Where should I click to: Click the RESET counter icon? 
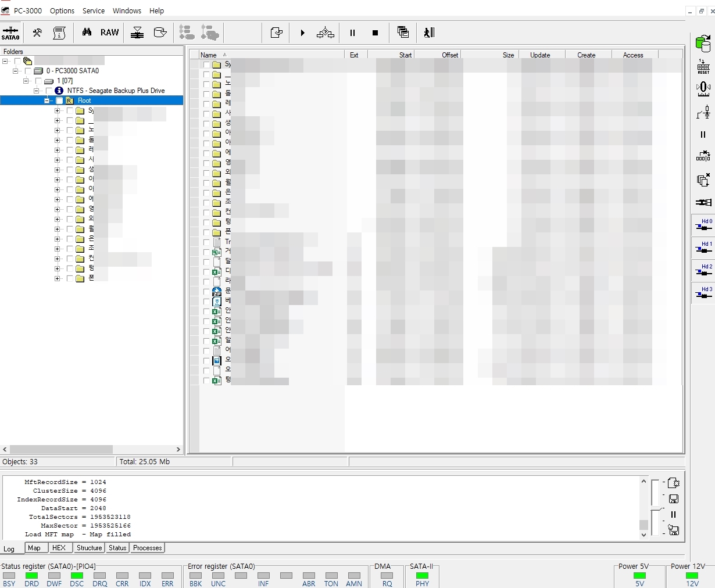pyautogui.click(x=703, y=67)
